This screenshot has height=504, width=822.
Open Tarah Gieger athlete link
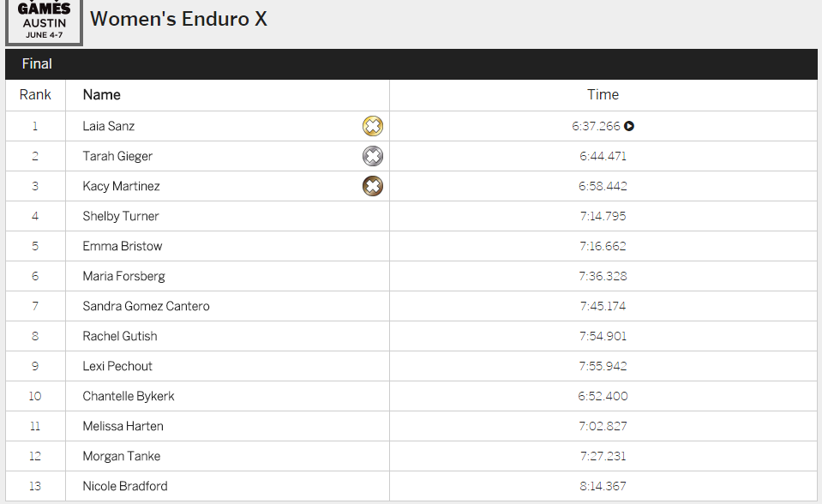tap(117, 156)
